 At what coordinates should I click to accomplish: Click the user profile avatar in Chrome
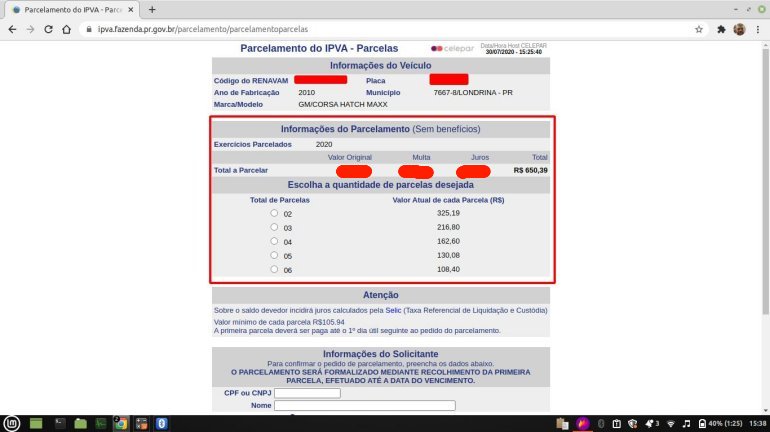[x=739, y=29]
